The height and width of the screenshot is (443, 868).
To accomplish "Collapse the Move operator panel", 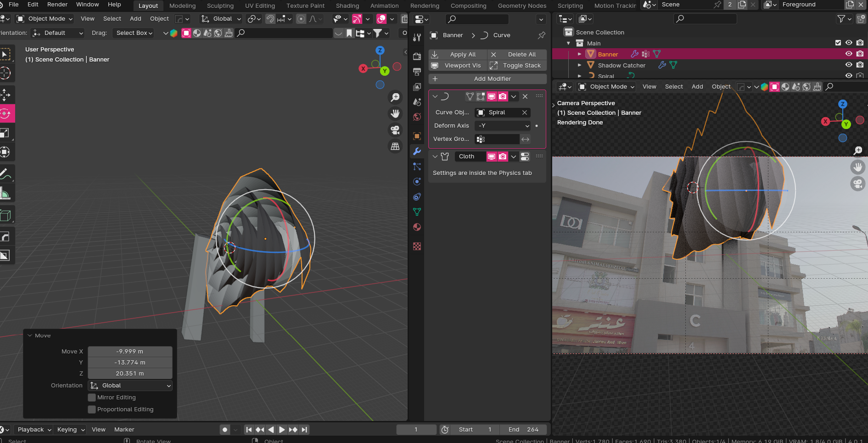I will click(30, 336).
